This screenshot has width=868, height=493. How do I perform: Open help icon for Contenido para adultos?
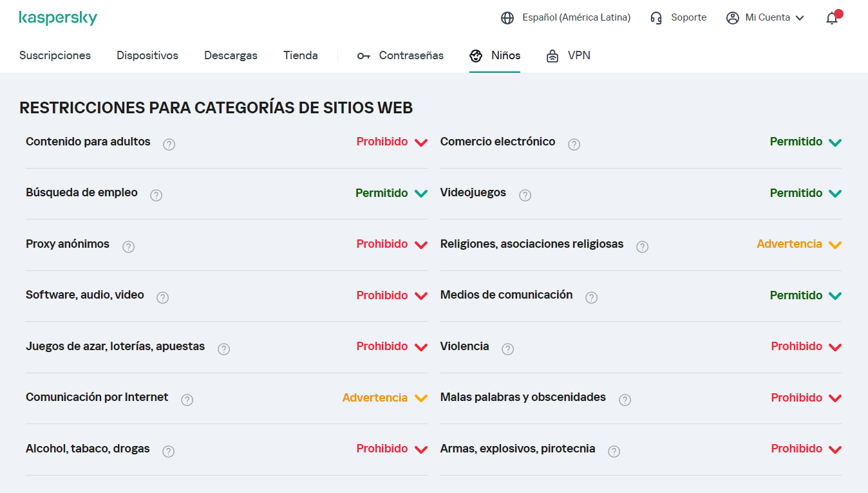click(169, 144)
